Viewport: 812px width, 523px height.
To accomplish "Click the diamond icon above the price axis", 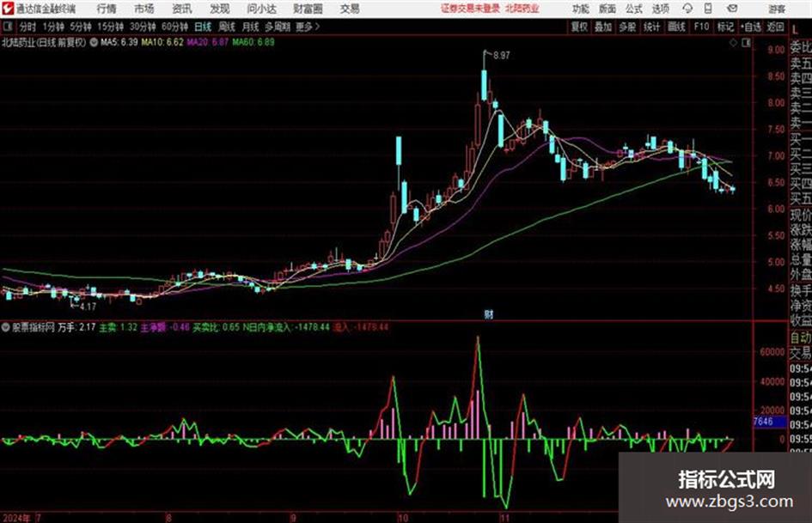I will point(733,43).
